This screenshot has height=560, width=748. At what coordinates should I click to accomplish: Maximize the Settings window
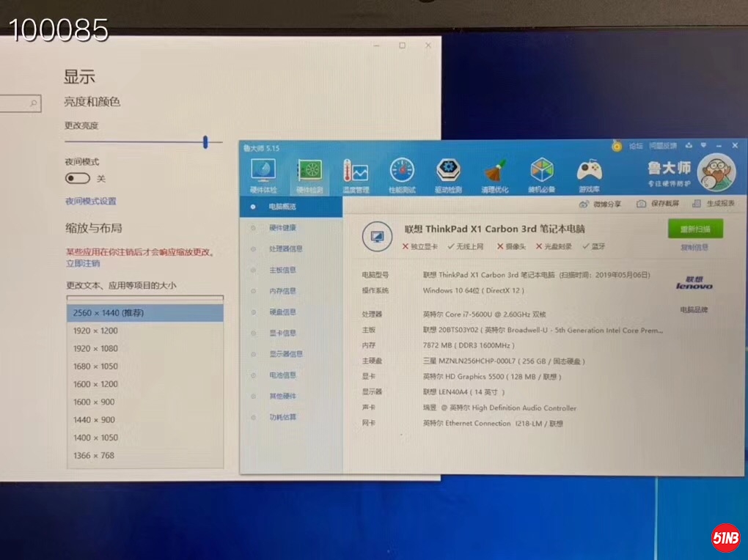click(402, 45)
